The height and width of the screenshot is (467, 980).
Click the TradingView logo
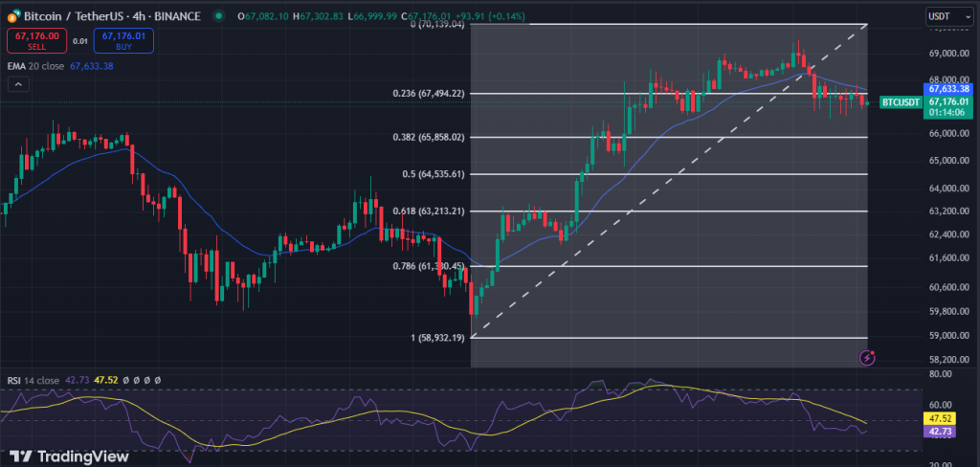click(70, 456)
